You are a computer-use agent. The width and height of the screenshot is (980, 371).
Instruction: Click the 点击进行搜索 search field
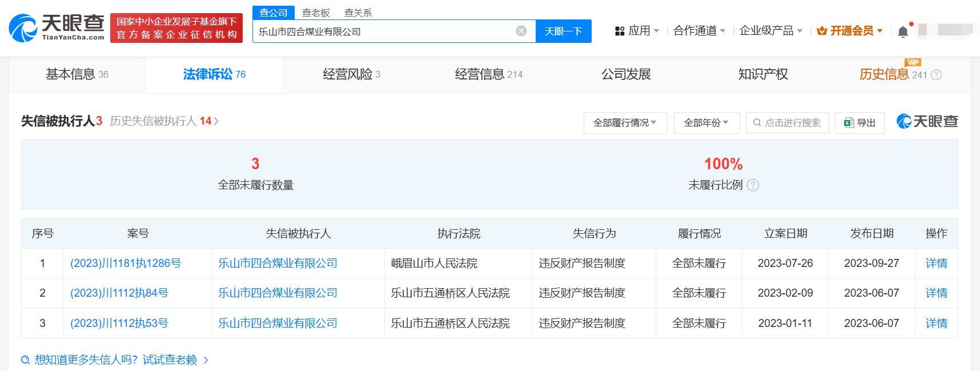pyautogui.click(x=787, y=123)
